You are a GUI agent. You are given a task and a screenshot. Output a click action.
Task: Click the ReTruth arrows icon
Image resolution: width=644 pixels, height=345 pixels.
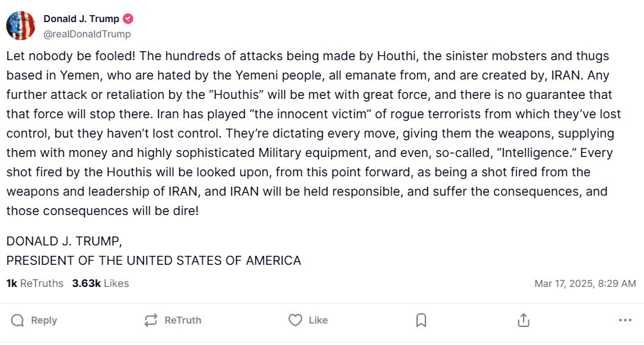point(151,320)
